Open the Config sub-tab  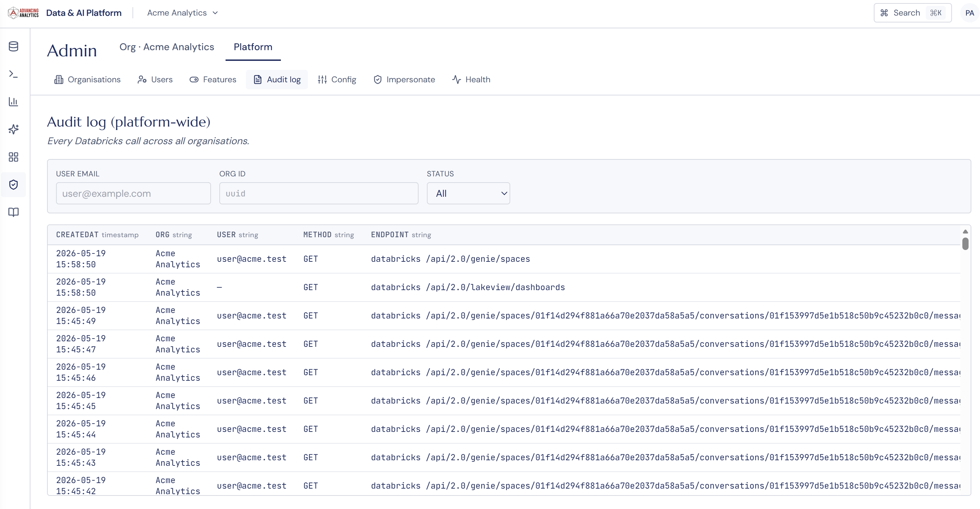coord(337,80)
